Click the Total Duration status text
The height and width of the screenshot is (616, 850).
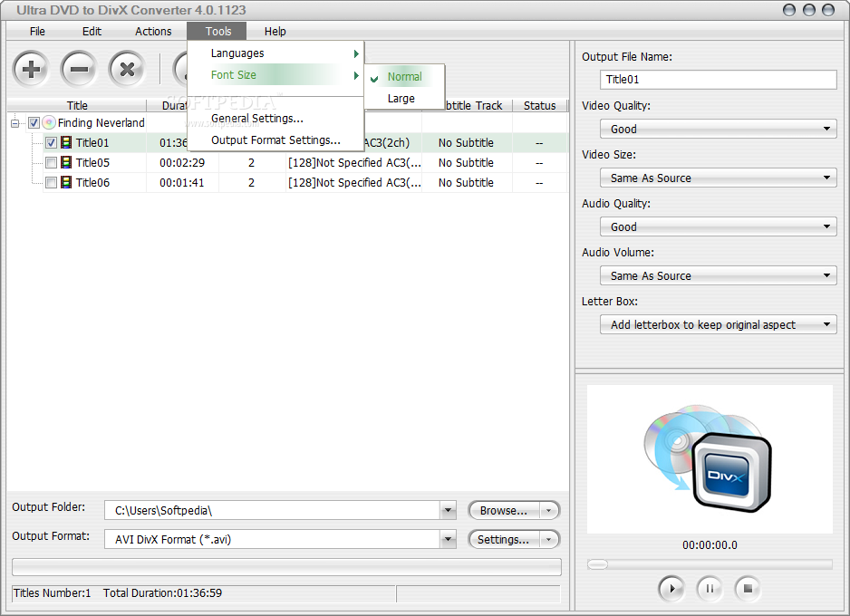coord(162,592)
